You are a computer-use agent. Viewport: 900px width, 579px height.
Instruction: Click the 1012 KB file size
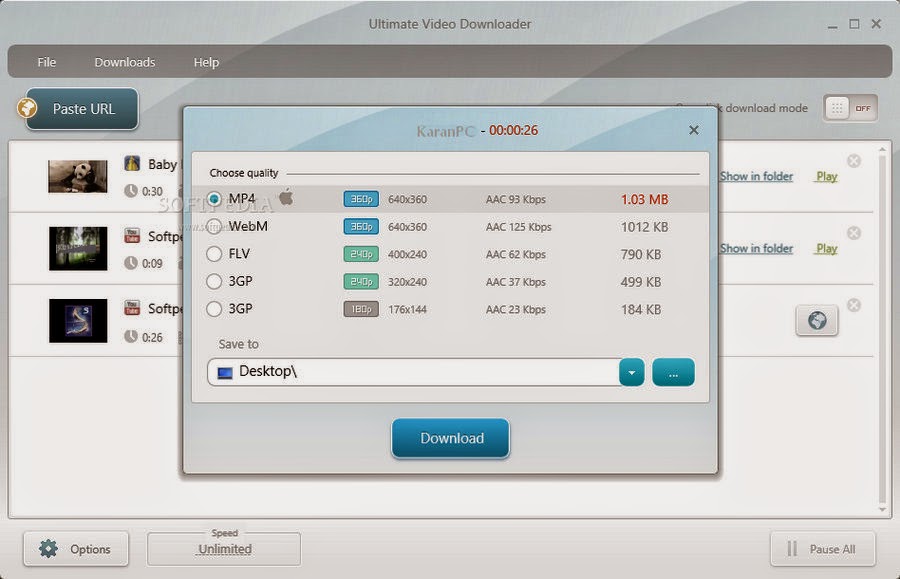tap(645, 227)
